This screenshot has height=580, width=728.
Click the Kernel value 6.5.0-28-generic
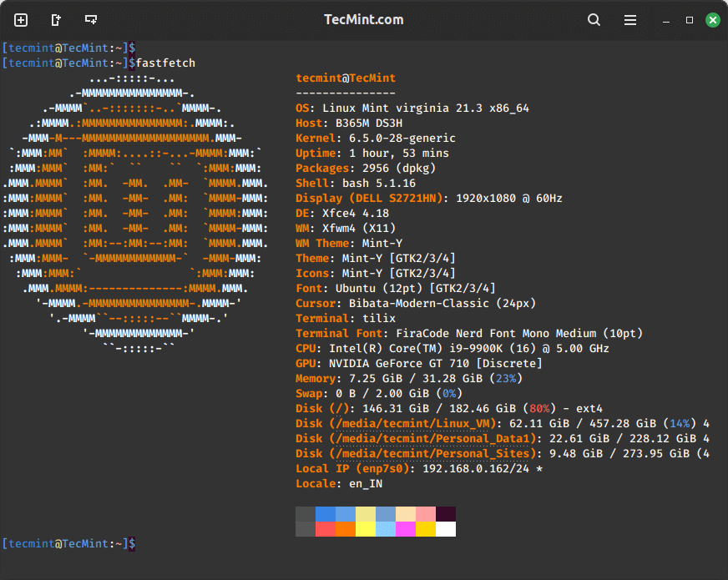pyautogui.click(x=402, y=139)
